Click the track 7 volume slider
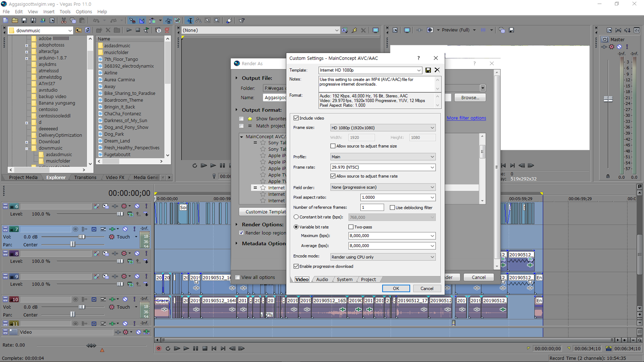644x362 pixels. [82, 237]
